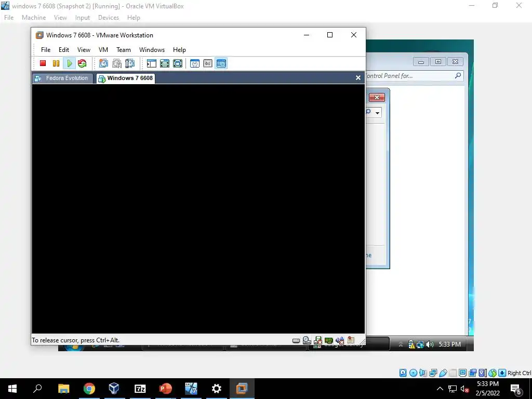Click the Reset VM icon with red-green arrows
The height and width of the screenshot is (399, 532).
[x=82, y=63]
